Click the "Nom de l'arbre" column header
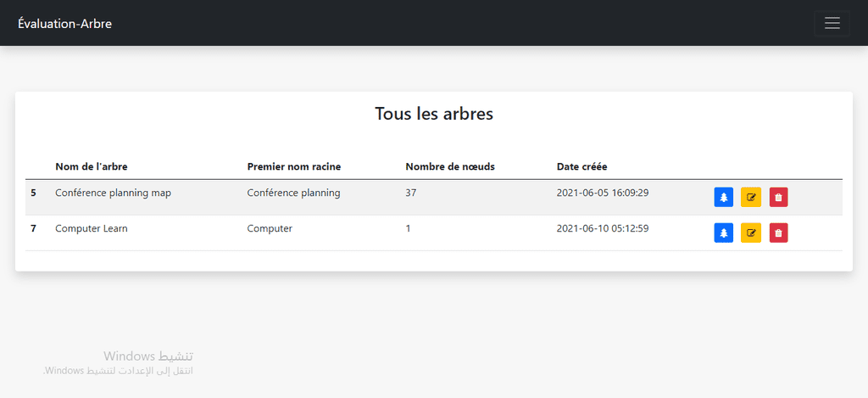Viewport: 868px width, 398px height. tap(95, 167)
